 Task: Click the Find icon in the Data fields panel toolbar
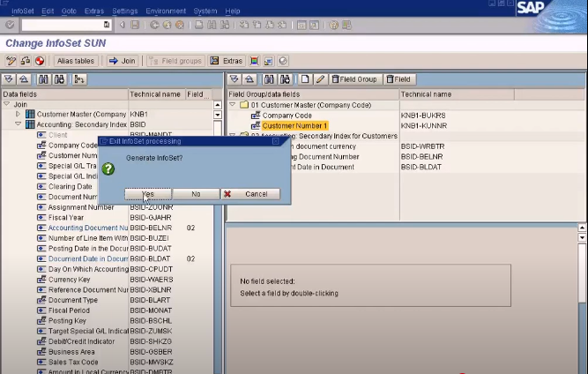coord(43,79)
